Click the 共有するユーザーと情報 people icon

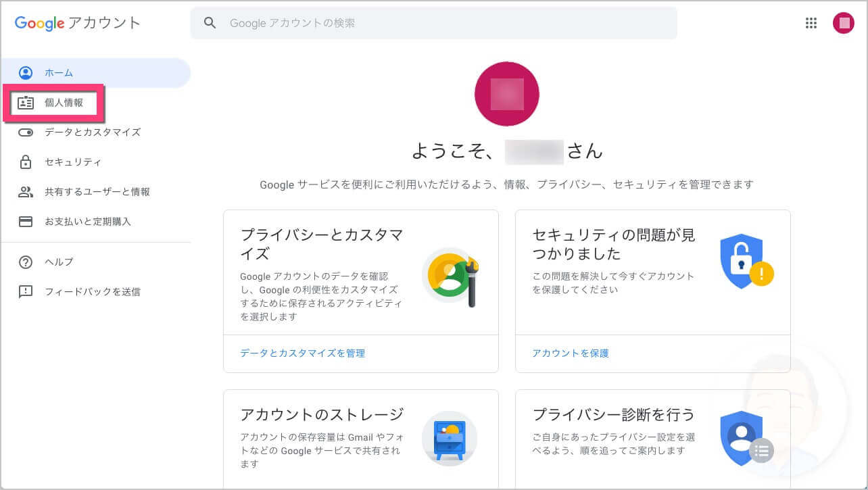[x=26, y=192]
